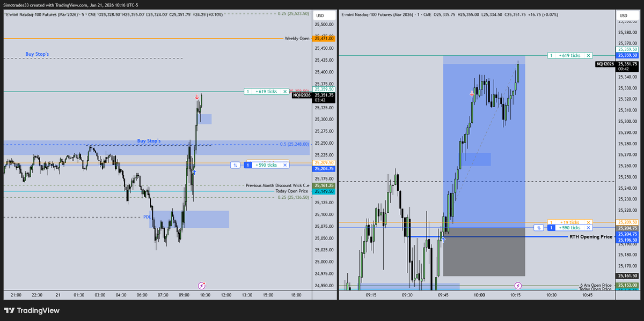Click 09:45 on right chart time axis
The image size is (644, 321).
coord(443,295)
